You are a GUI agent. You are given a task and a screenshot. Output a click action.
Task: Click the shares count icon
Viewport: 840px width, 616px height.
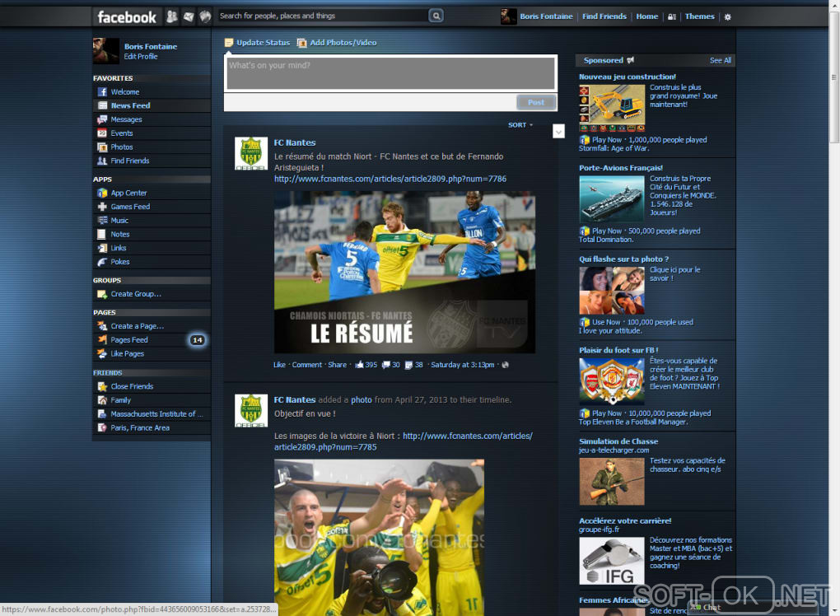click(x=408, y=366)
